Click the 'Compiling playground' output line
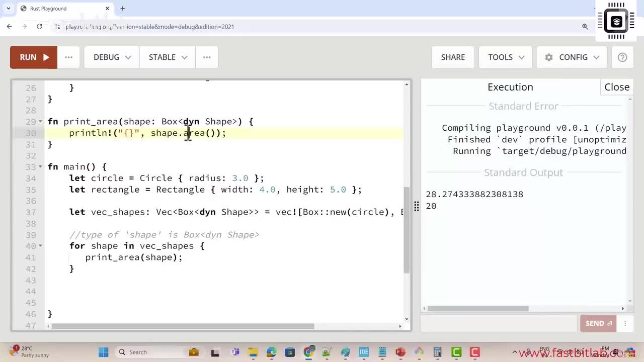Image resolution: width=644 pixels, height=362 pixels. [534, 128]
